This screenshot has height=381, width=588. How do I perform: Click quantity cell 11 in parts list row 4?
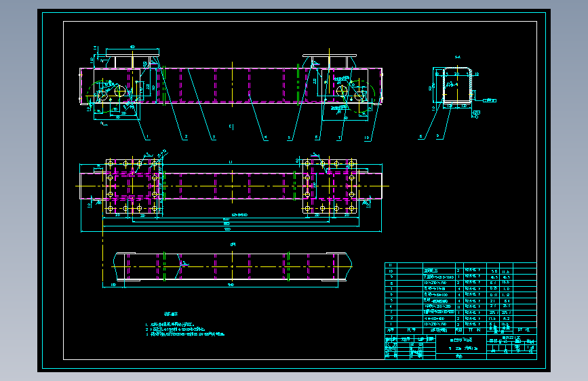[458, 306]
